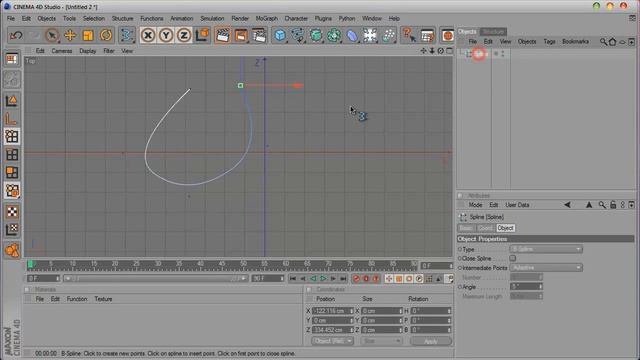Click the Apply button in Coordinates
640x360 pixels.
click(431, 341)
